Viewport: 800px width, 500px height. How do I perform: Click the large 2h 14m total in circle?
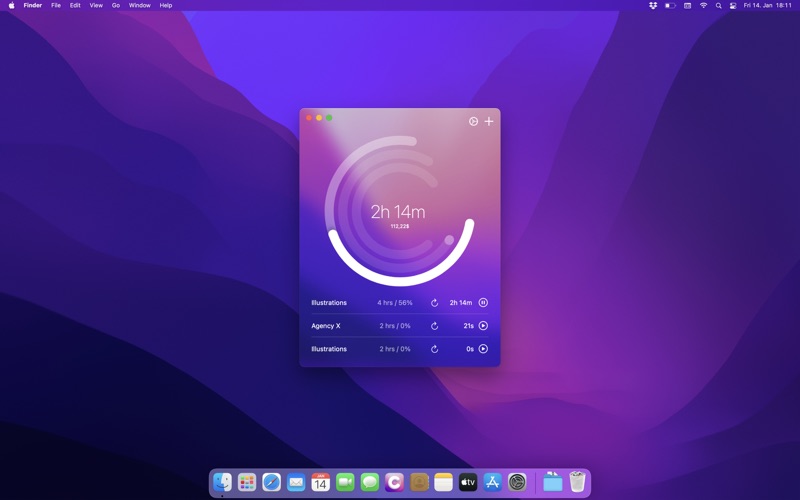(x=398, y=211)
